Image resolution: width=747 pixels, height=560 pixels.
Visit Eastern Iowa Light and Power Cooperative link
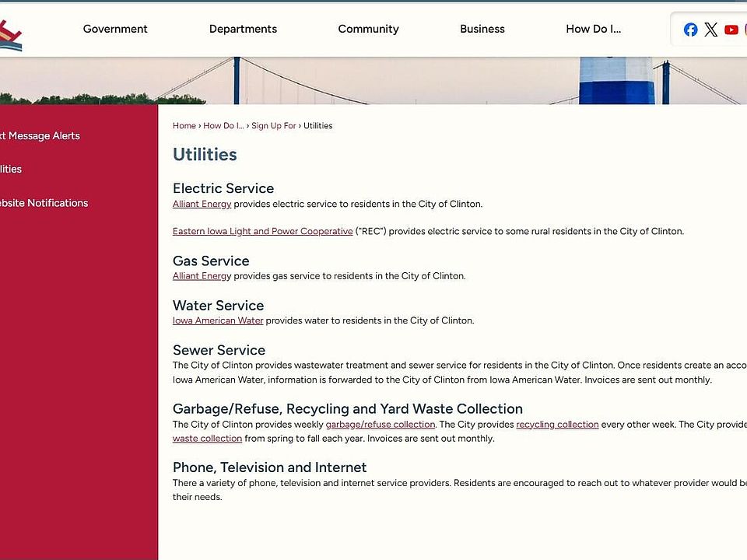point(262,232)
